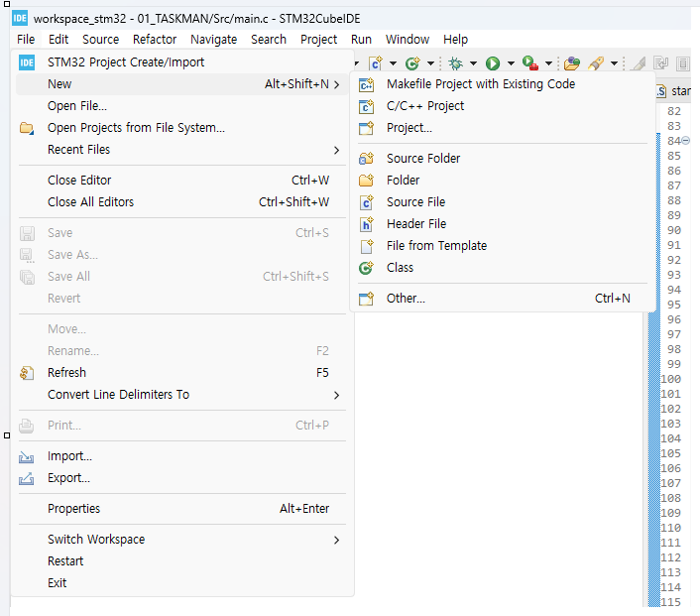Image resolution: width=700 pixels, height=616 pixels.
Task: Open the Window menu
Action: (x=408, y=40)
